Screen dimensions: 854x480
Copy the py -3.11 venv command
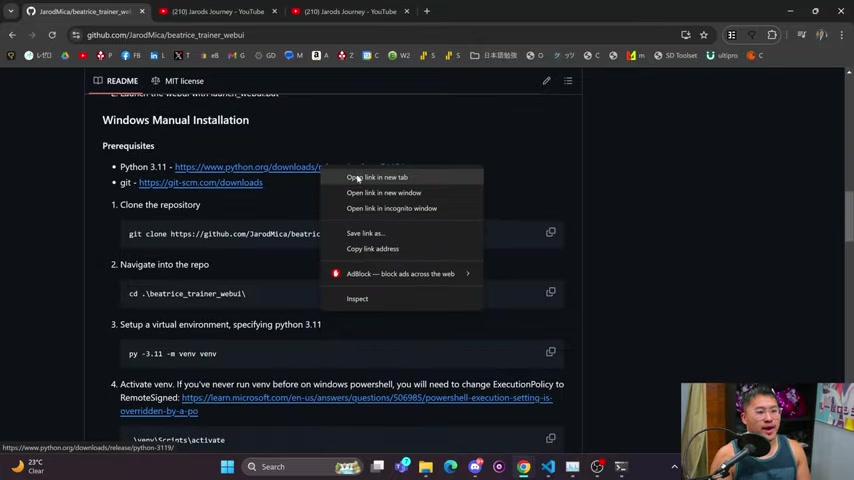(551, 352)
